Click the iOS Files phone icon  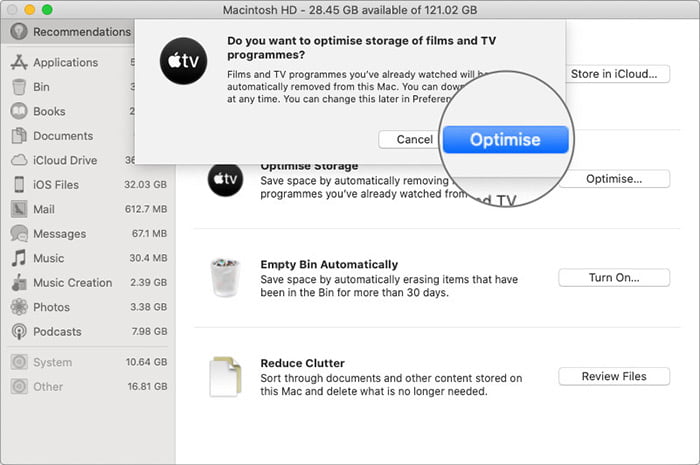pos(19,184)
